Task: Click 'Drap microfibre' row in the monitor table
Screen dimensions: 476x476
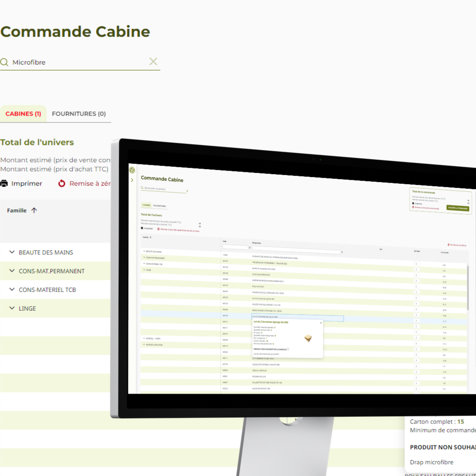Action: (258, 287)
